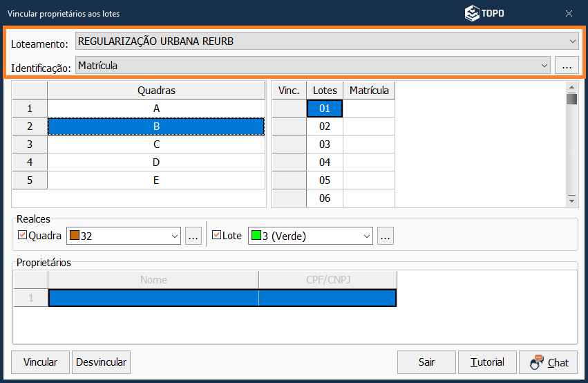Open the ellipsis button beside Identificação

[566, 66]
